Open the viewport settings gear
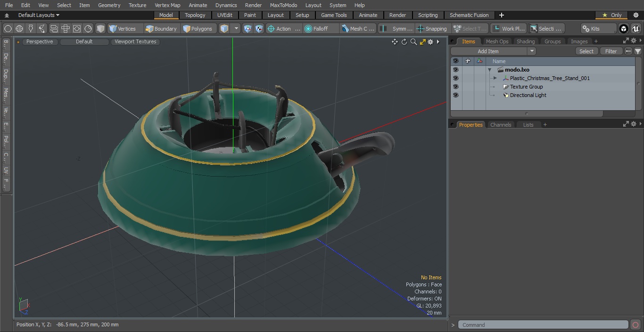Viewport: 644px width, 332px height. pyautogui.click(x=430, y=42)
